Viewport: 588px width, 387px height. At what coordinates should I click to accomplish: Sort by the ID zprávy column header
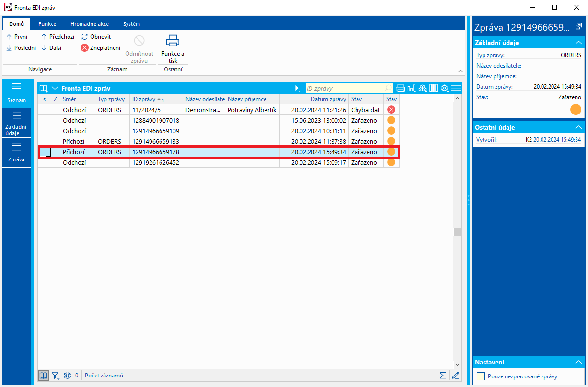point(156,99)
